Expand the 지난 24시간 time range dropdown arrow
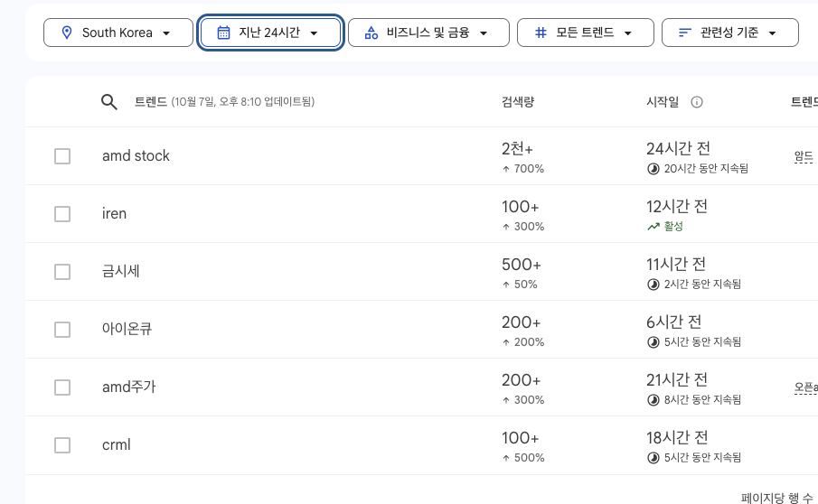 [314, 33]
